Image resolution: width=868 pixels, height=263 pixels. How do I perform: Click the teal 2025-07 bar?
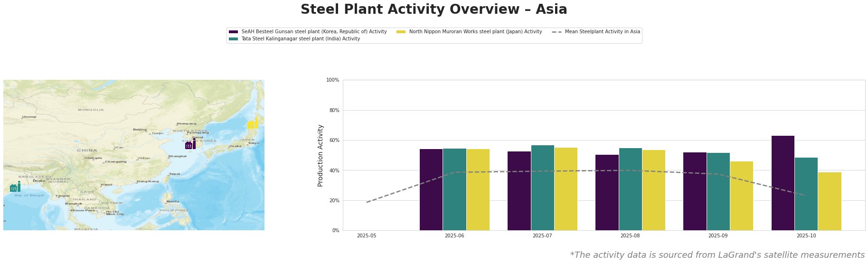(542, 188)
